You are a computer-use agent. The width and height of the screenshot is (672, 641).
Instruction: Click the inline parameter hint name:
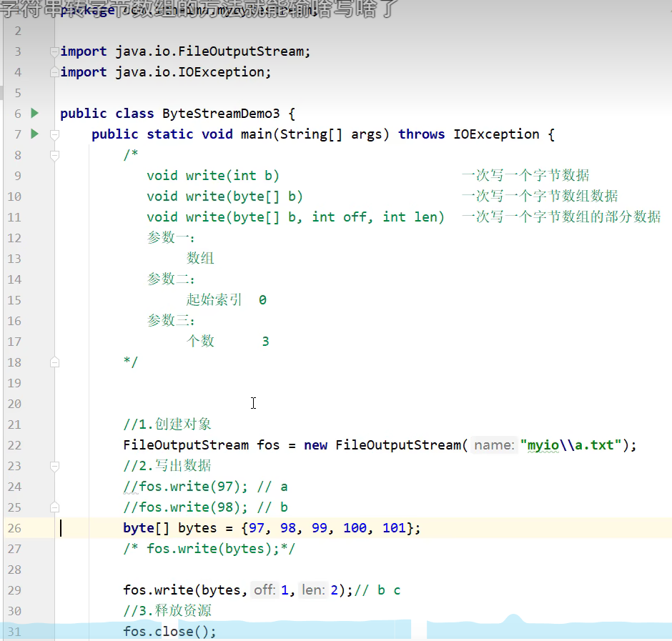click(495, 444)
